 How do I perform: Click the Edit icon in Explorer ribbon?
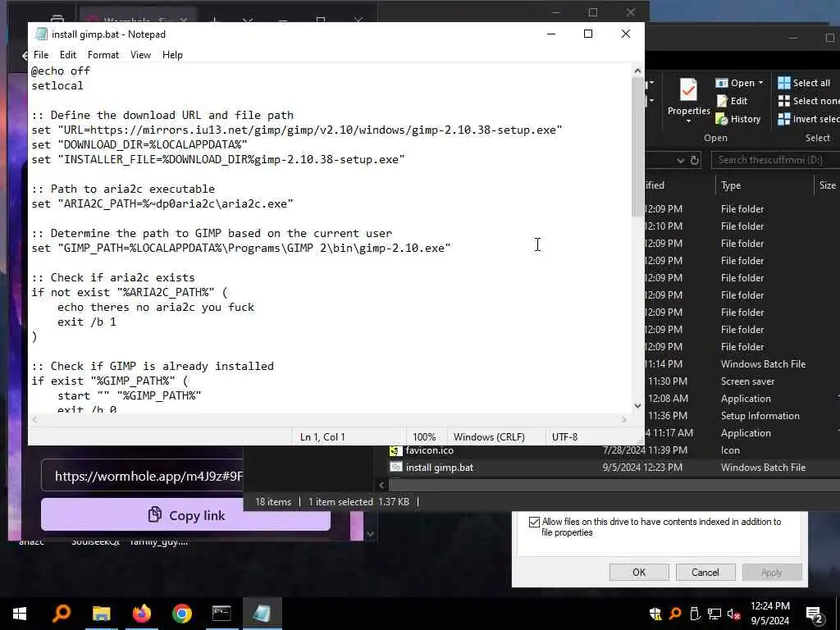pyautogui.click(x=722, y=101)
